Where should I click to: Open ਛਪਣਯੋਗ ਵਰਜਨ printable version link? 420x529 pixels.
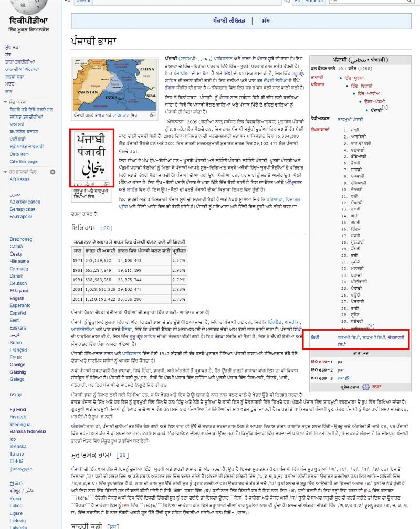pyautogui.click(x=24, y=132)
